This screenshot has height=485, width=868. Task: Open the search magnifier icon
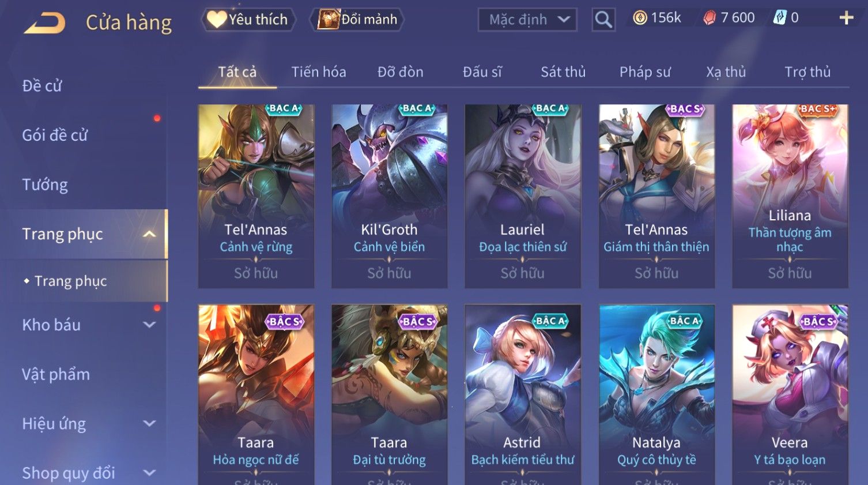(x=603, y=20)
